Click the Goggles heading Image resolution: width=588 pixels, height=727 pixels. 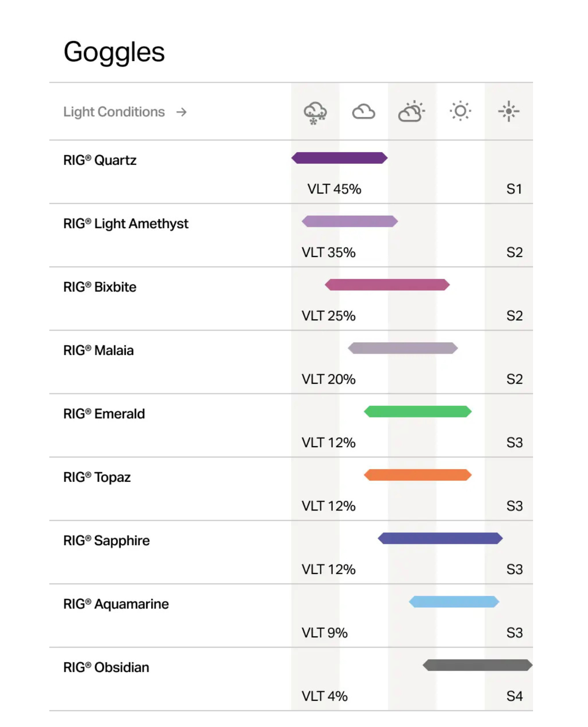click(x=114, y=52)
